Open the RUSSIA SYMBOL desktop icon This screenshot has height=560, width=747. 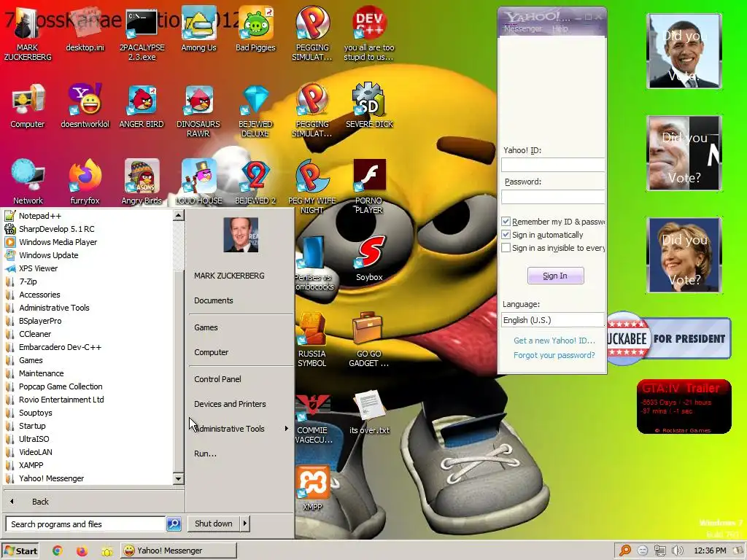pos(312,340)
